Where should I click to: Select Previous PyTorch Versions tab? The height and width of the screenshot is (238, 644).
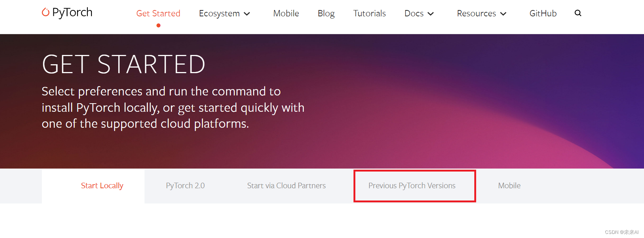(412, 186)
